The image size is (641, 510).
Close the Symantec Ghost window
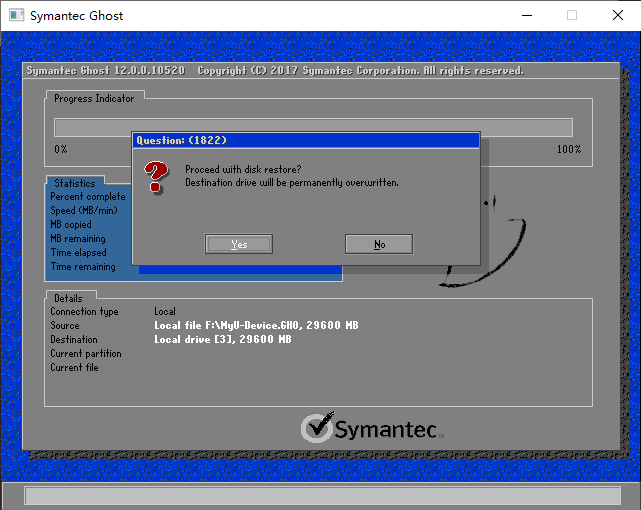pyautogui.click(x=618, y=16)
